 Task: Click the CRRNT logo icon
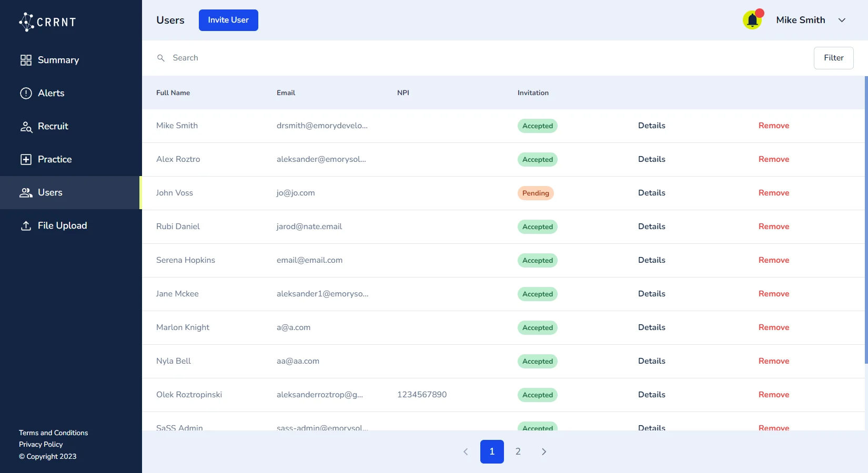coord(26,22)
